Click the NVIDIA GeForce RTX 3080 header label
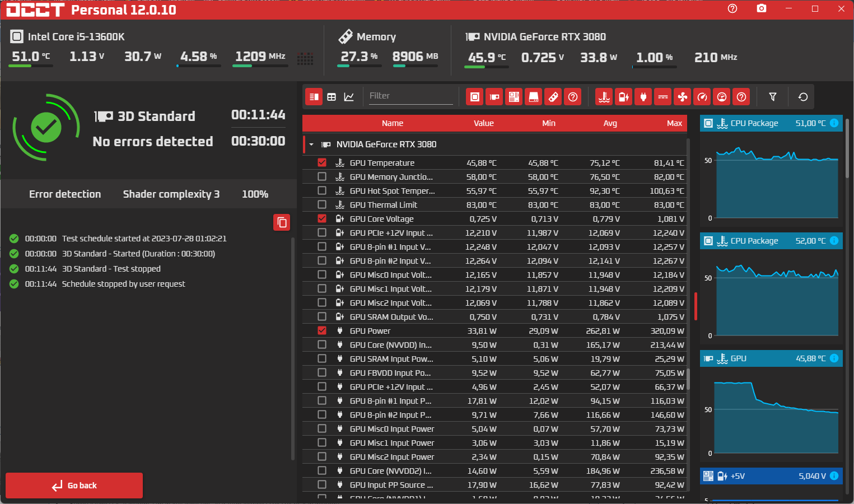The height and width of the screenshot is (504, 854). 544,37
